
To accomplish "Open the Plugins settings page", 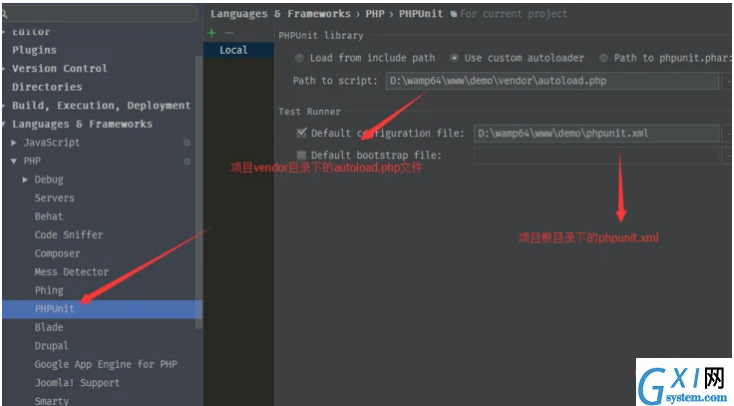I will tap(34, 50).
